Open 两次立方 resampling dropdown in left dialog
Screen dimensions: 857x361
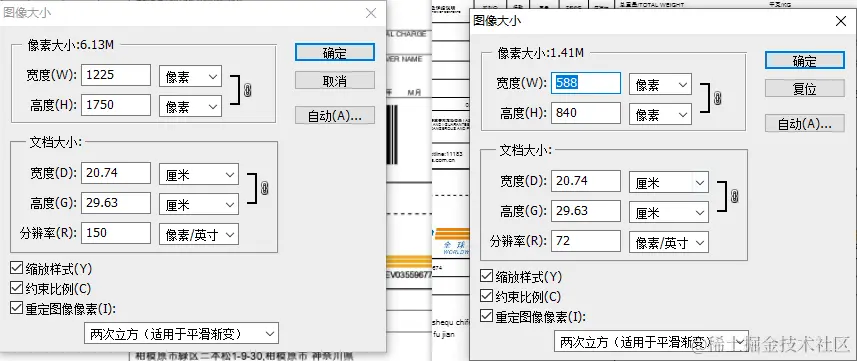point(181,333)
